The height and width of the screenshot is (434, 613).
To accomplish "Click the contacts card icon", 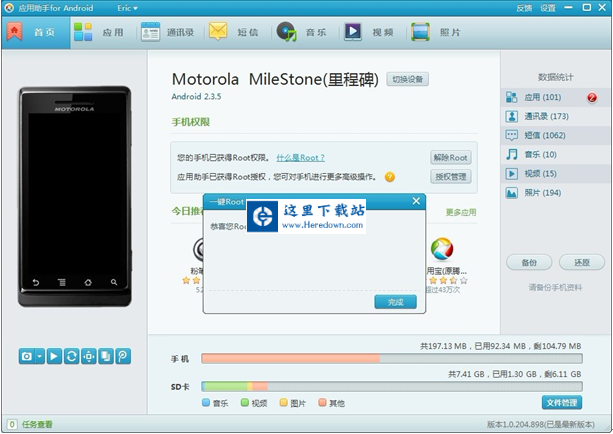I will point(151,32).
